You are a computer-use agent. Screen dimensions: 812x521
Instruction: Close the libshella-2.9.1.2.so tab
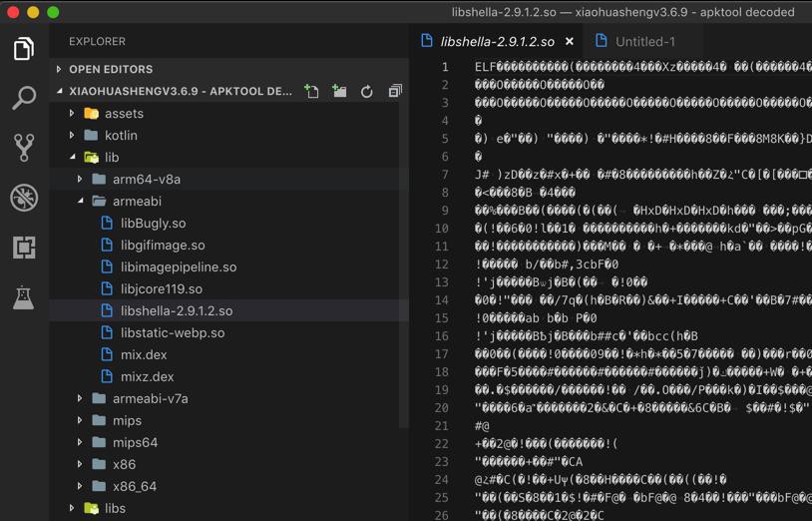tap(570, 42)
